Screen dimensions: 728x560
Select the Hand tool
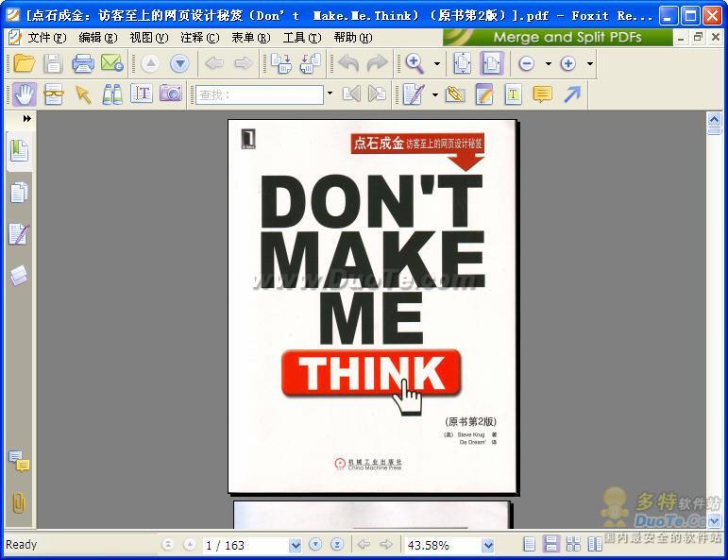[x=25, y=94]
